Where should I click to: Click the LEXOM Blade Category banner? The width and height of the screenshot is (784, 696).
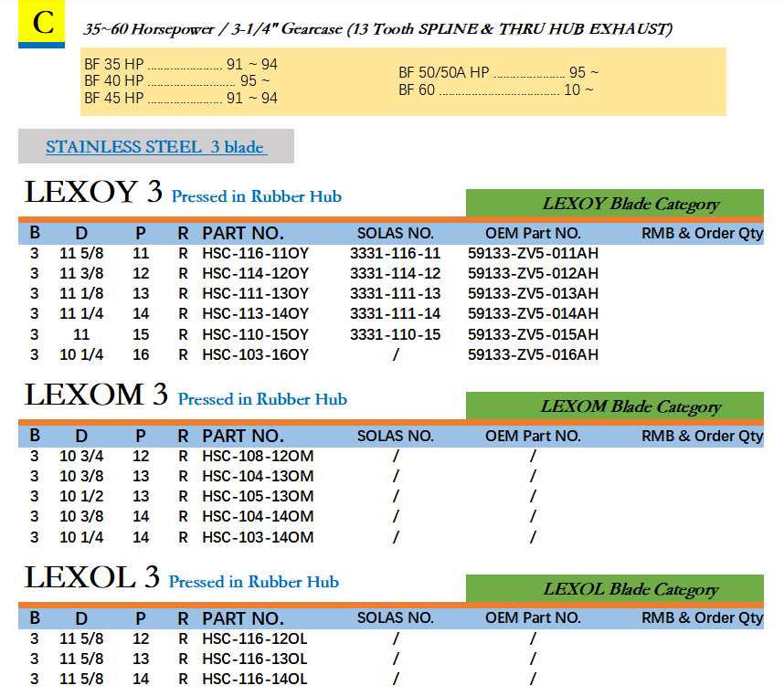tap(615, 406)
